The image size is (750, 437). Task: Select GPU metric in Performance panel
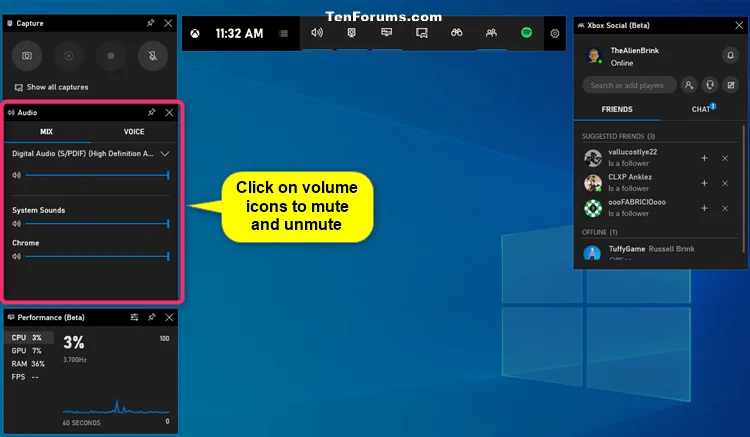point(27,350)
